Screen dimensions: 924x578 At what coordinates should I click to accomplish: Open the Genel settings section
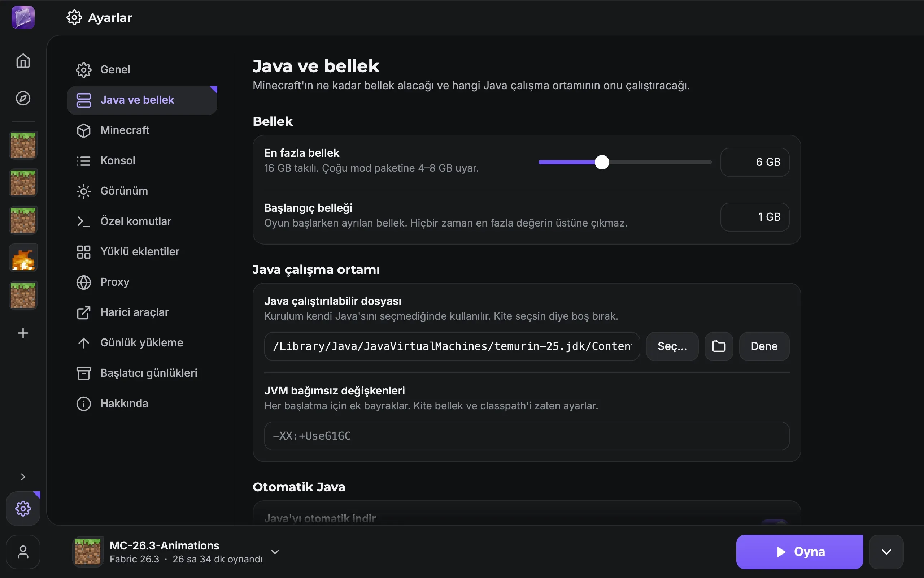pyautogui.click(x=142, y=70)
